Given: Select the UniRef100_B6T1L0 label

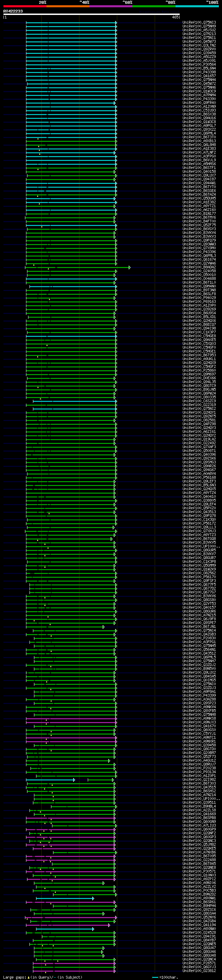Looking at the screenshot, I should pos(199,282).
